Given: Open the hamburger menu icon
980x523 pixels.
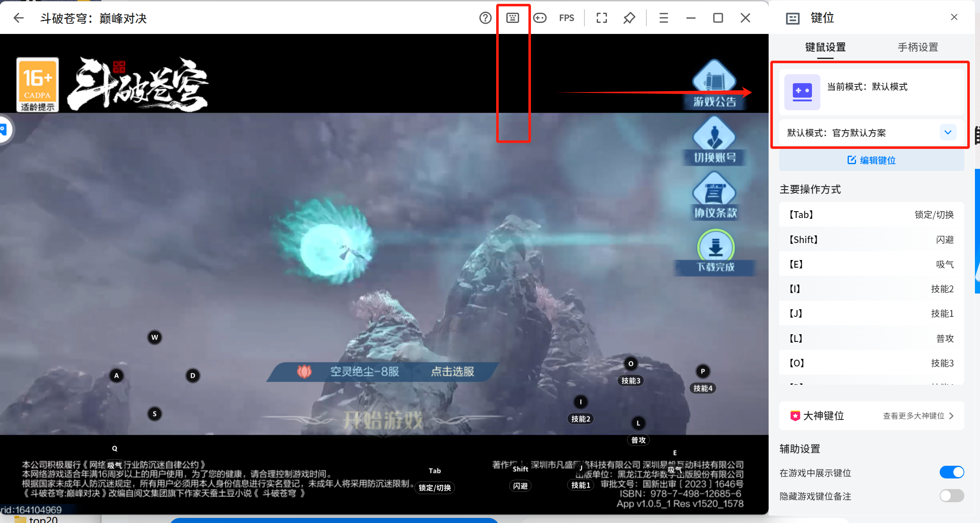Looking at the screenshot, I should coord(664,18).
